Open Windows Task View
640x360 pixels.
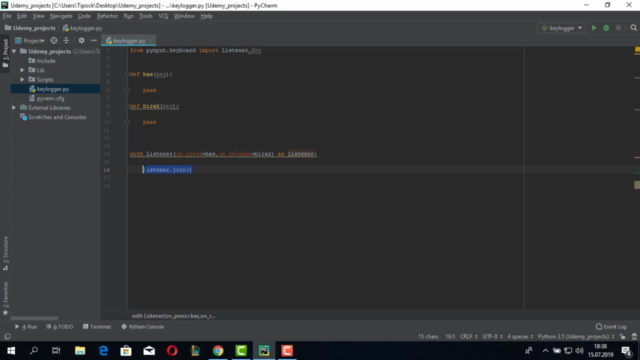pos(56,351)
